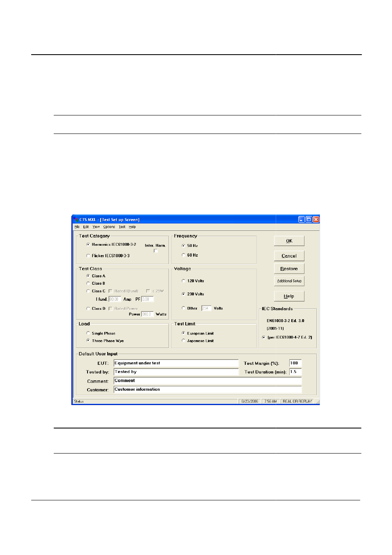Click the CTS MXL title bar app icon
The image size is (392, 555).
pyautogui.click(x=76, y=219)
